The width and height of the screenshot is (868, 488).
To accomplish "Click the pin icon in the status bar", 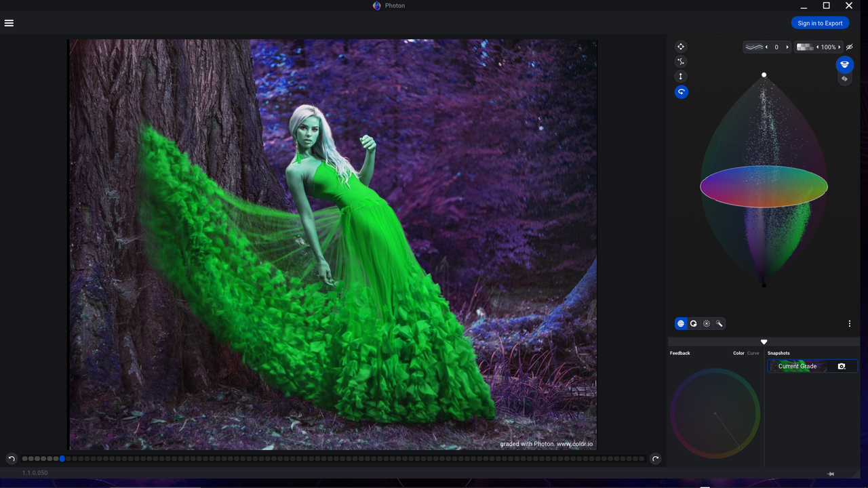I will tap(831, 474).
